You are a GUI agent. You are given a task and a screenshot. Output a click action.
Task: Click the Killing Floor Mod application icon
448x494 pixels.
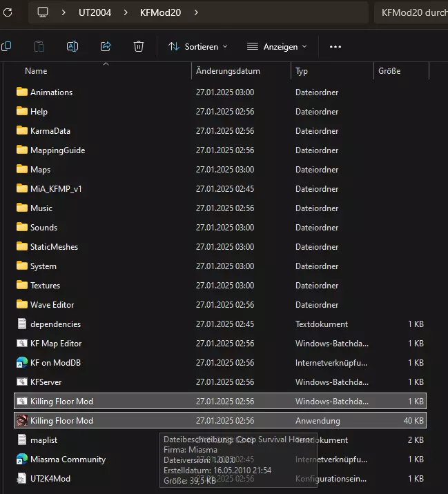(22, 420)
